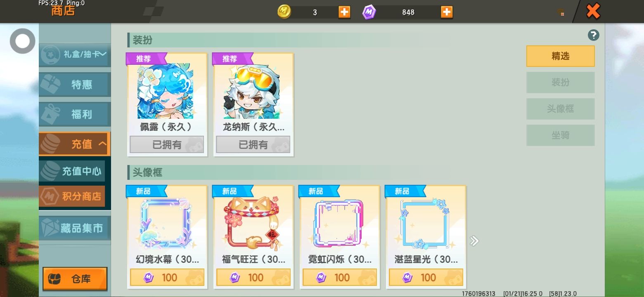The height and width of the screenshot is (297, 644).
Task: Open the 积分商店 points shop
Action: [72, 196]
